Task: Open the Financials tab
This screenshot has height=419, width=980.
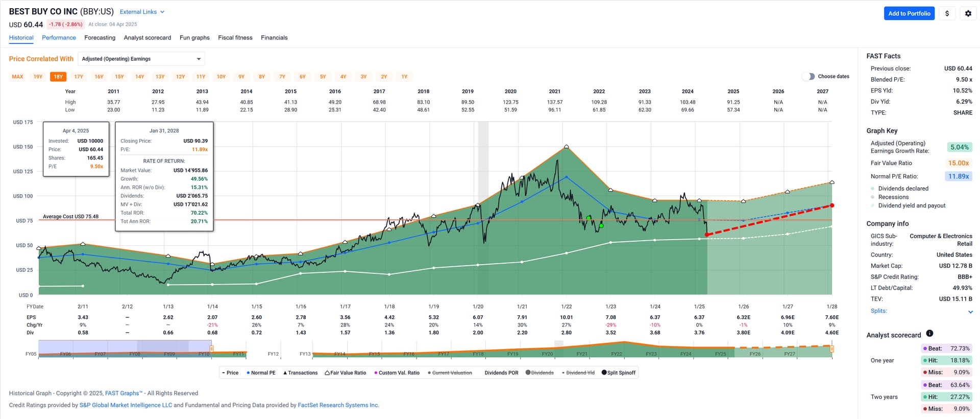Action: [274, 38]
